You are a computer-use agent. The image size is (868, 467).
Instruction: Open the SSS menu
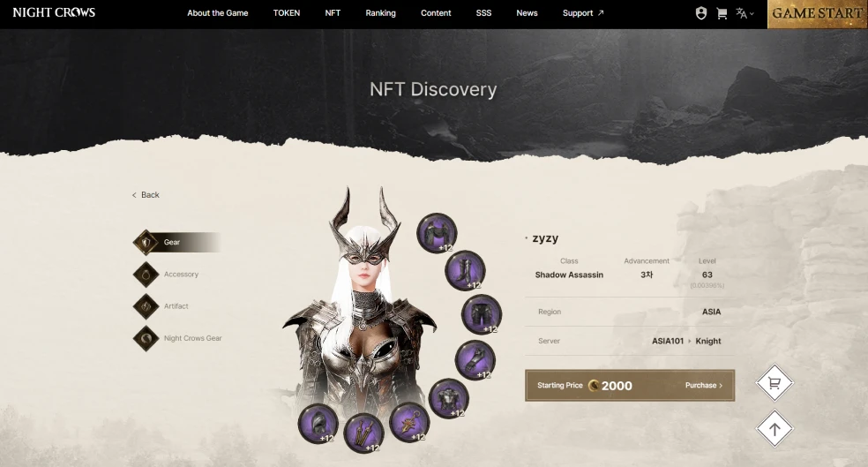(x=483, y=13)
